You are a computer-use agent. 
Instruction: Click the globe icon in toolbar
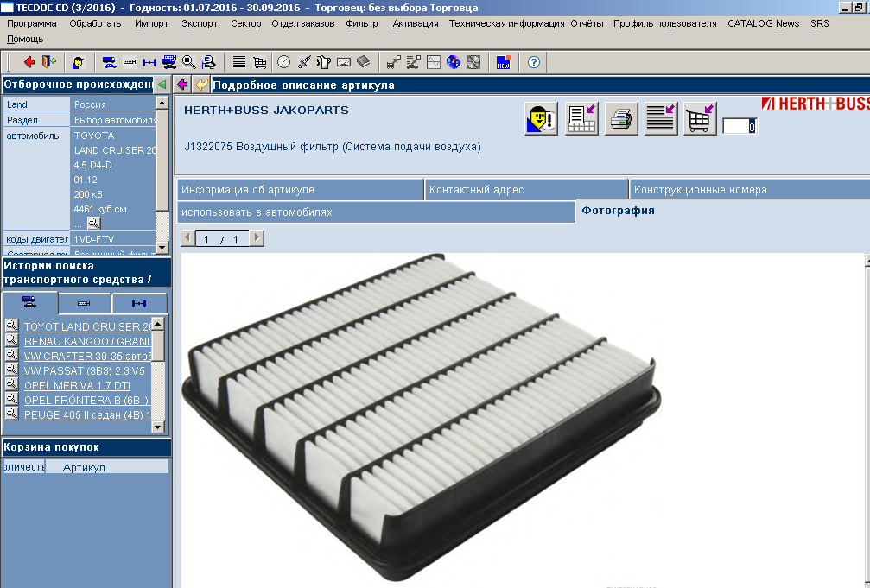[x=454, y=62]
